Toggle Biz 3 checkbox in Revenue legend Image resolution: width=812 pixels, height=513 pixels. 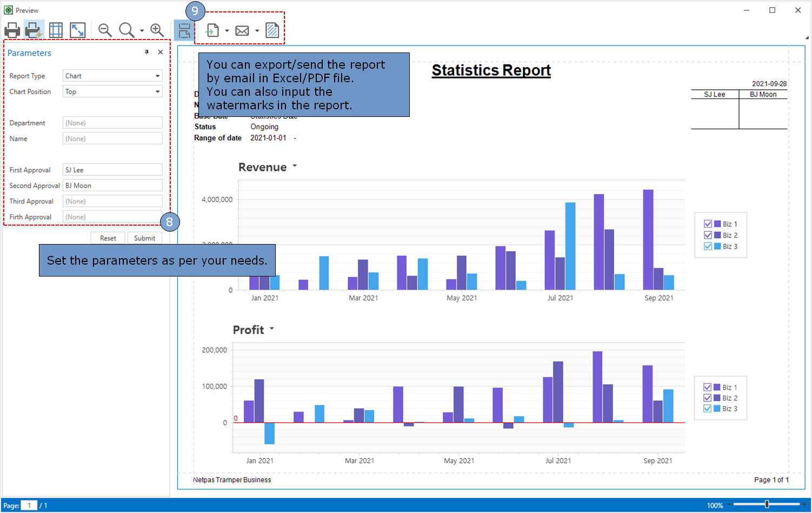point(708,246)
